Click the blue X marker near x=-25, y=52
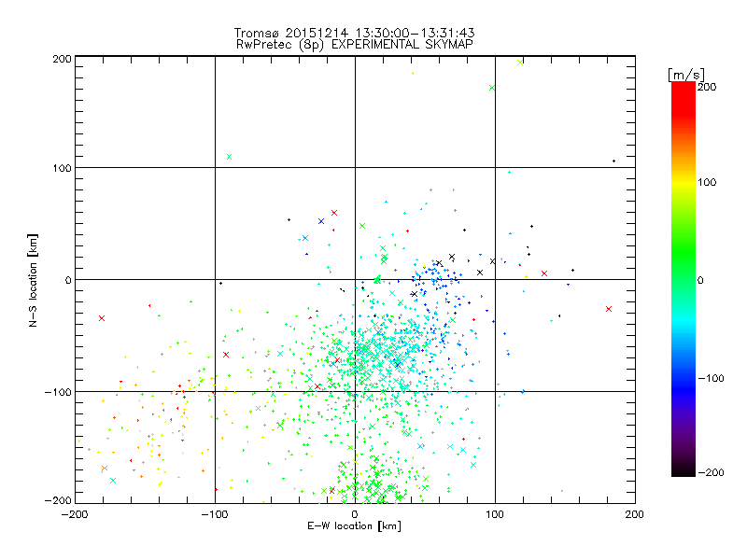 [x=321, y=221]
